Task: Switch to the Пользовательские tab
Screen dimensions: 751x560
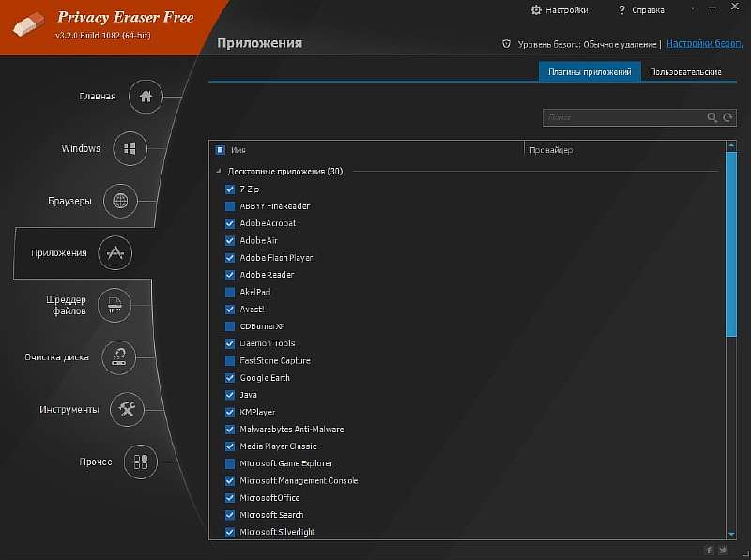Action: pos(685,72)
